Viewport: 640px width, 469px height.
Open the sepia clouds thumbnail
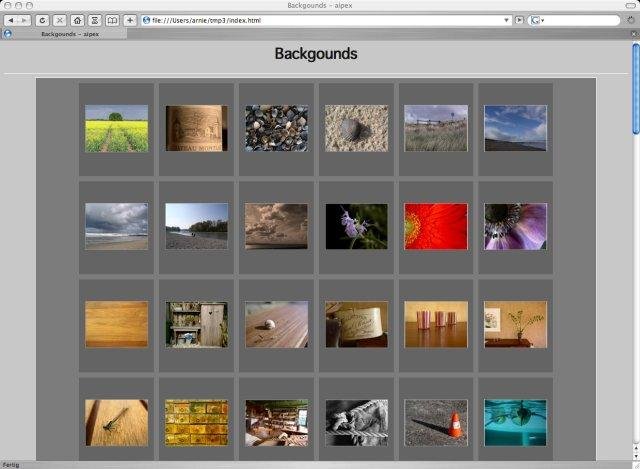(276, 226)
